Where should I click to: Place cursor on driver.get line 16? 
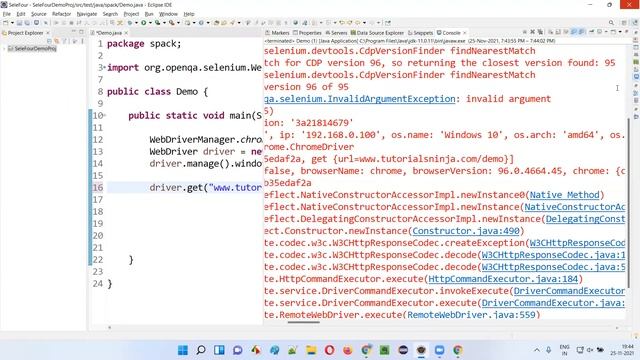[184, 187]
